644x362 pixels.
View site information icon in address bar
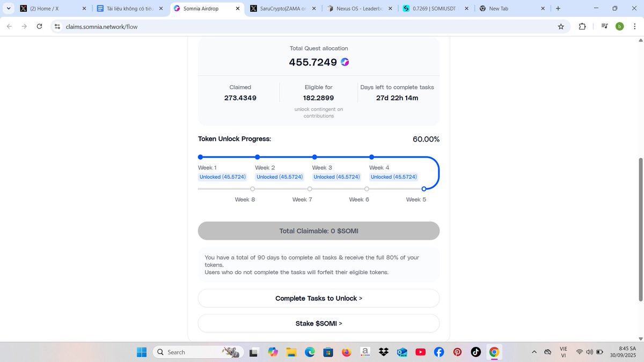pyautogui.click(x=58, y=26)
